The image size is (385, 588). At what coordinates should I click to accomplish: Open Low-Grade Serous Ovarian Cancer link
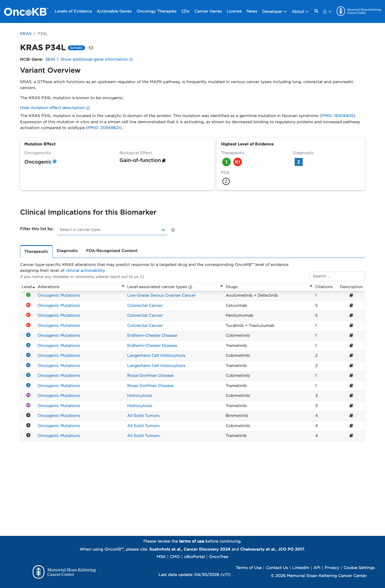pyautogui.click(x=161, y=295)
